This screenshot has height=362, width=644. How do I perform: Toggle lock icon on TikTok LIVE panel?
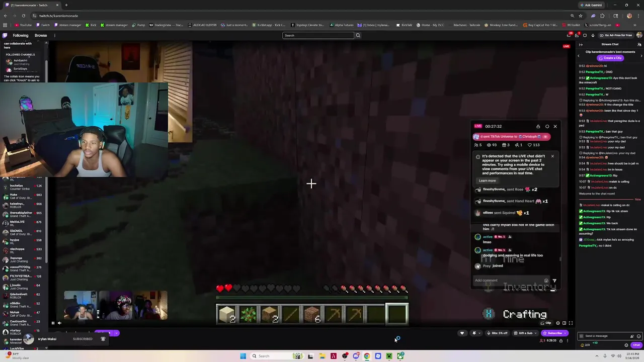538,126
